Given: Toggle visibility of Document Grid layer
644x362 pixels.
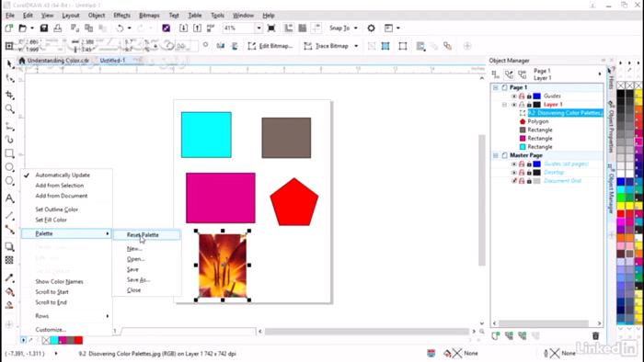Looking at the screenshot, I should [x=513, y=181].
